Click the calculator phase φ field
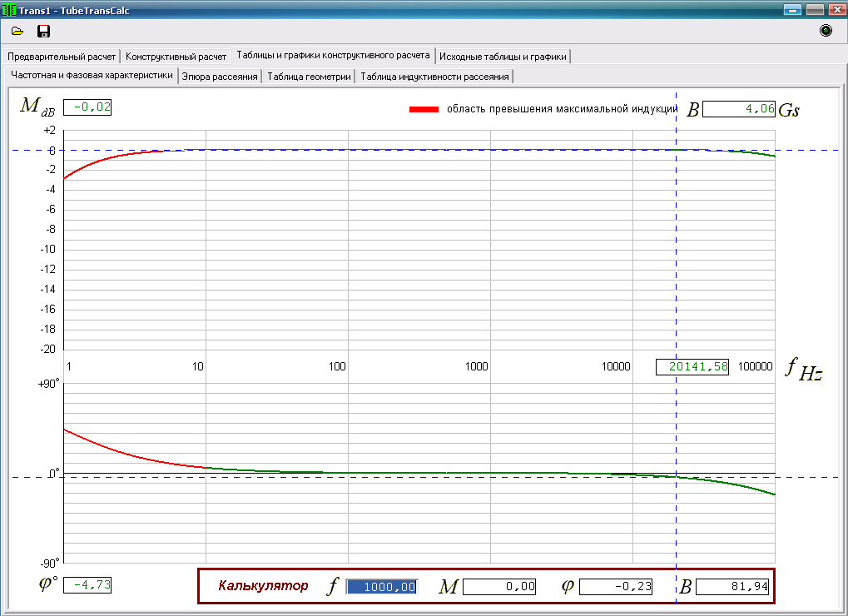848x616 pixels. point(616,587)
